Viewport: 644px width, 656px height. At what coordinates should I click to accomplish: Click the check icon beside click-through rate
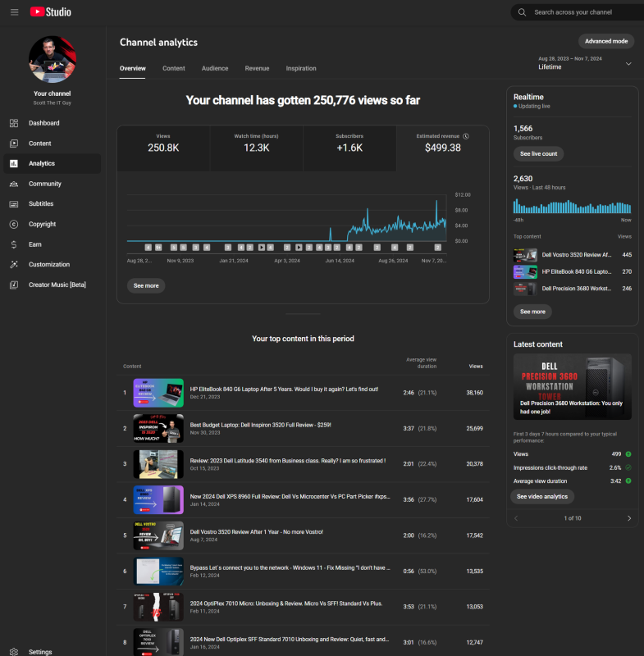[x=628, y=467]
